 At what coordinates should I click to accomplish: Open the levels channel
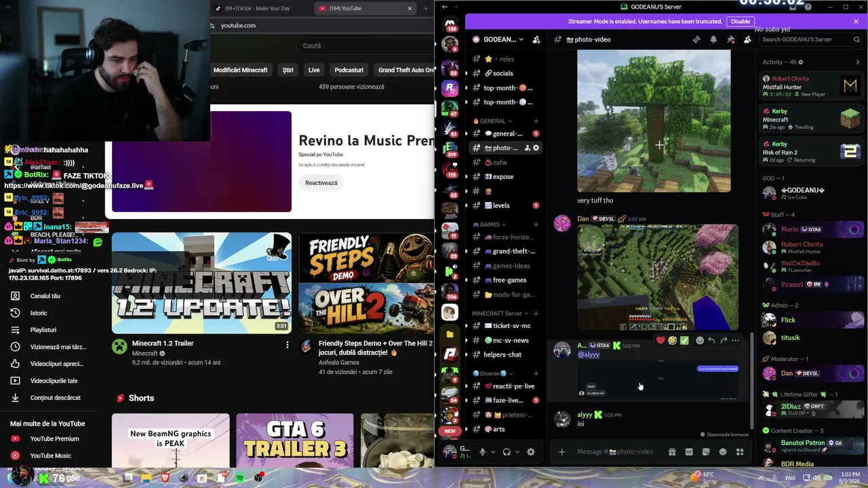(x=505, y=205)
